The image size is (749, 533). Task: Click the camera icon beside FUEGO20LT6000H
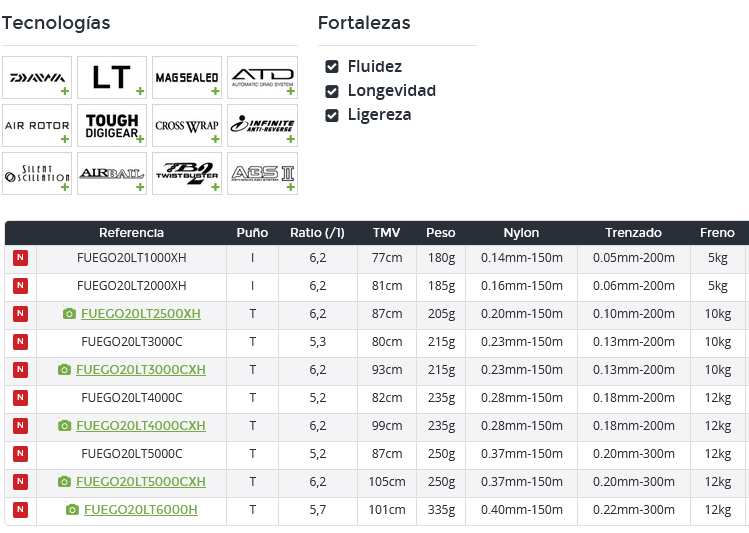pyautogui.click(x=72, y=510)
